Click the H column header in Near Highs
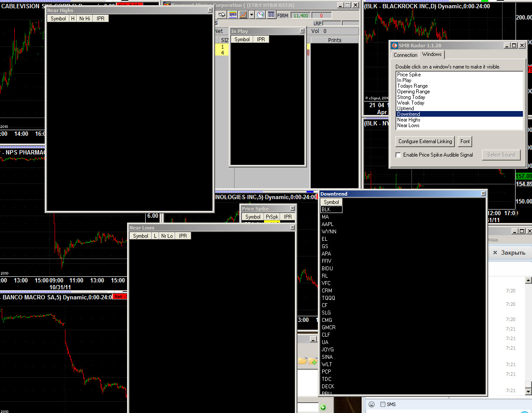The width and height of the screenshot is (532, 413). pos(73,18)
